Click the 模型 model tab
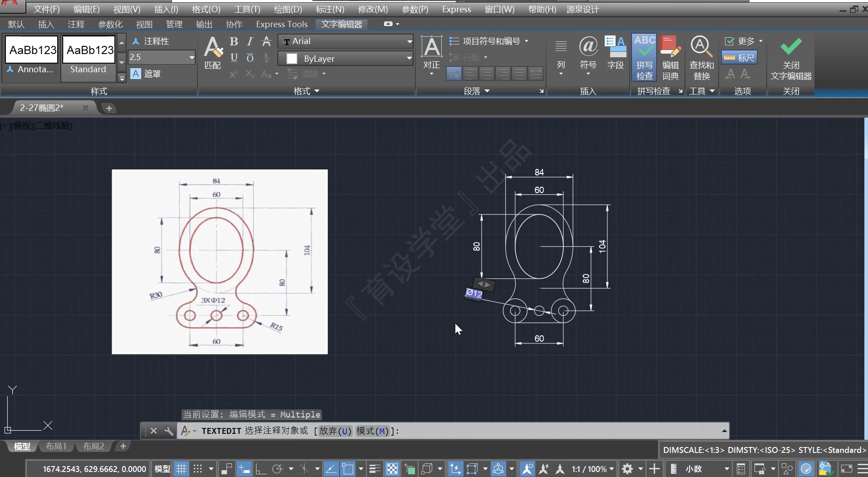868x477 pixels. [22, 446]
